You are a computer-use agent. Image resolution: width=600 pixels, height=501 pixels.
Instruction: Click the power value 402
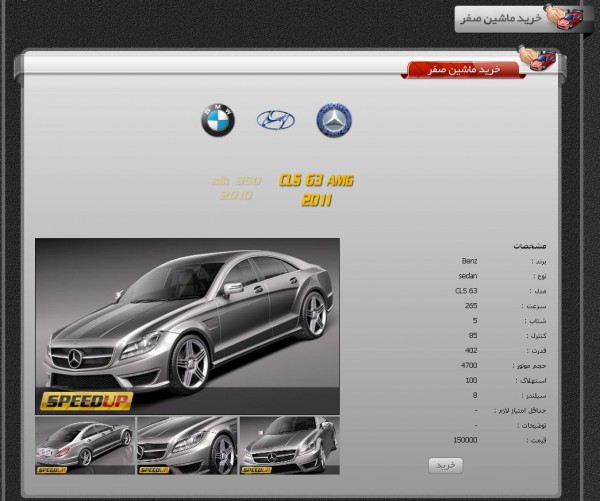click(x=471, y=351)
